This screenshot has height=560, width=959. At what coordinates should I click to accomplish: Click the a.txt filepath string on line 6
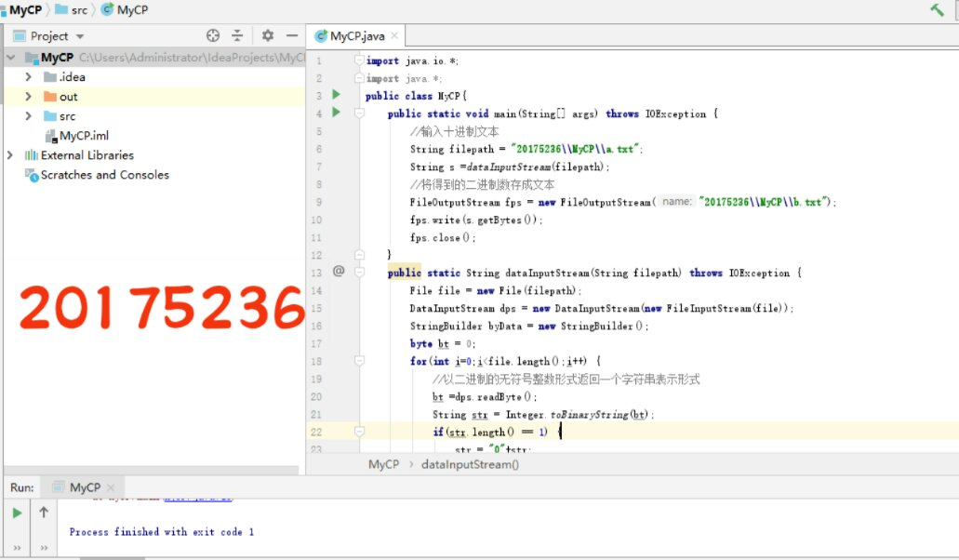click(x=576, y=149)
